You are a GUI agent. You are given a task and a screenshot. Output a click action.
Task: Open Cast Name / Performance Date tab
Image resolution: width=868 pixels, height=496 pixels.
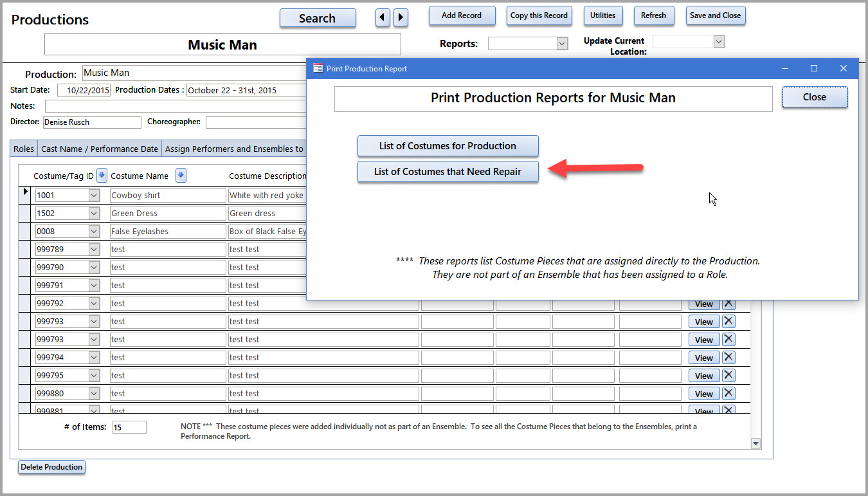coord(100,149)
